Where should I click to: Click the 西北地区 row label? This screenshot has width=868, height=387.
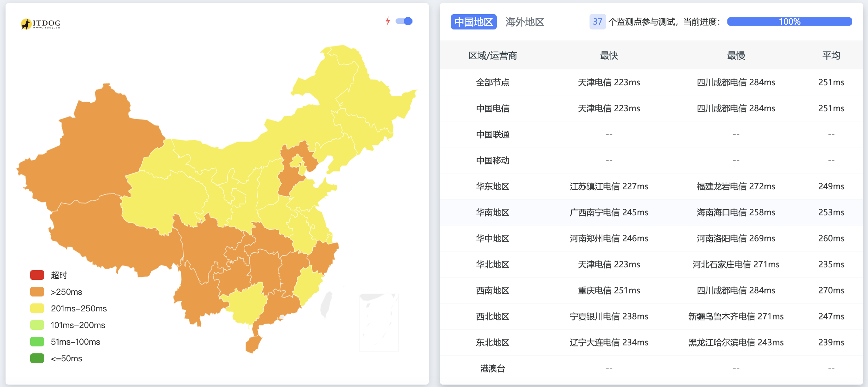[493, 316]
